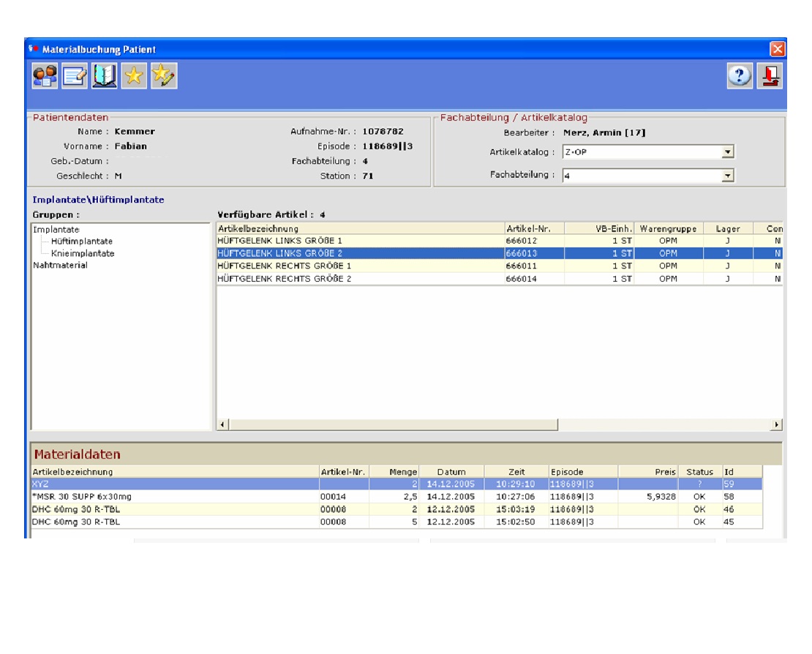Select the XYZ entry in Materialdaten

tap(396, 484)
